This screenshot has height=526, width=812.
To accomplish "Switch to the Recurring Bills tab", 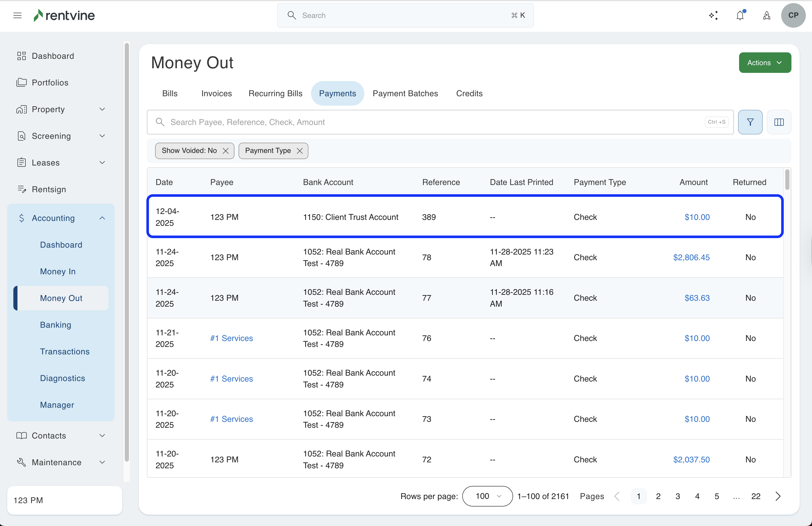I will 275,93.
